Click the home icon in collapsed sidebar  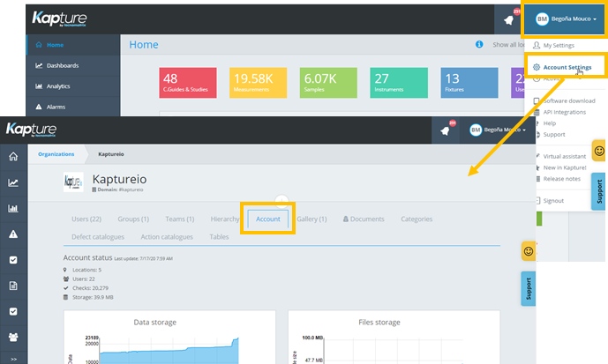(13, 157)
